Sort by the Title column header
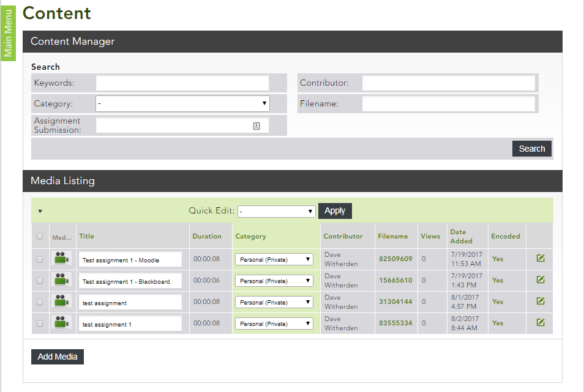The width and height of the screenshot is (584, 392). point(86,236)
